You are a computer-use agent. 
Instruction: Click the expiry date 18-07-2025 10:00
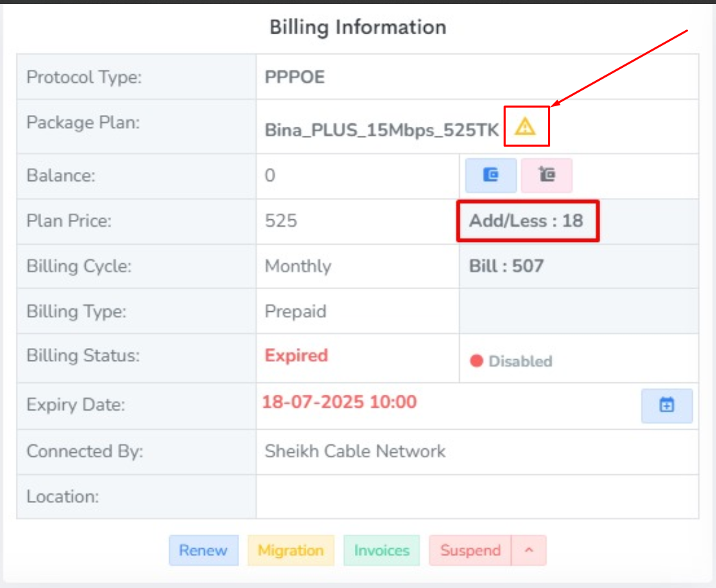339,402
